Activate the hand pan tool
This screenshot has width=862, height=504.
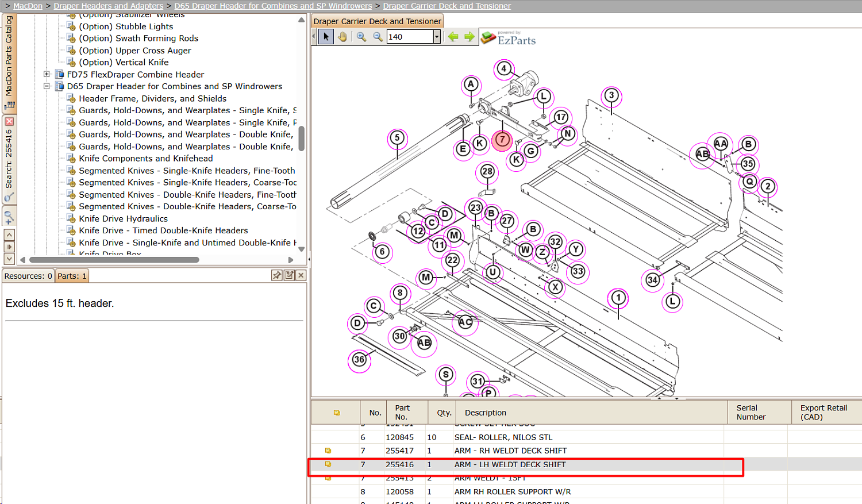[343, 37]
